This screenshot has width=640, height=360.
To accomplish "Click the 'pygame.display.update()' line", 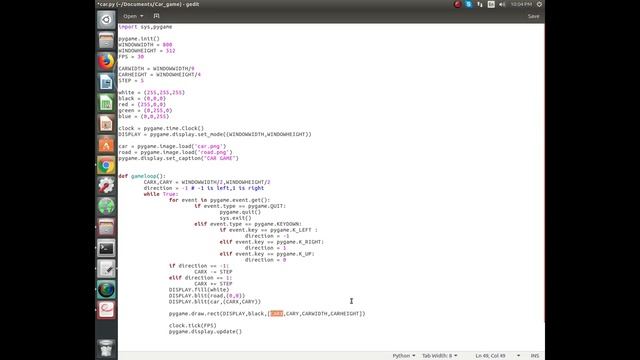I will pyautogui.click(x=205, y=331).
